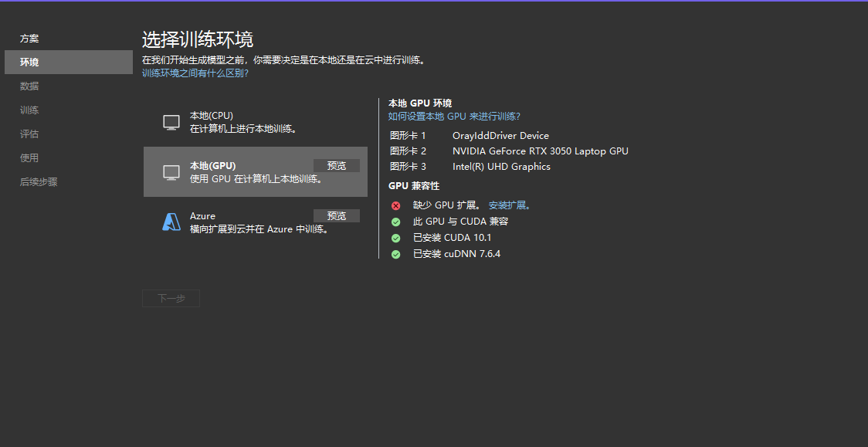Click the red error icon beside 缺少 GPU 扩展
This screenshot has width=868, height=447.
pos(395,205)
